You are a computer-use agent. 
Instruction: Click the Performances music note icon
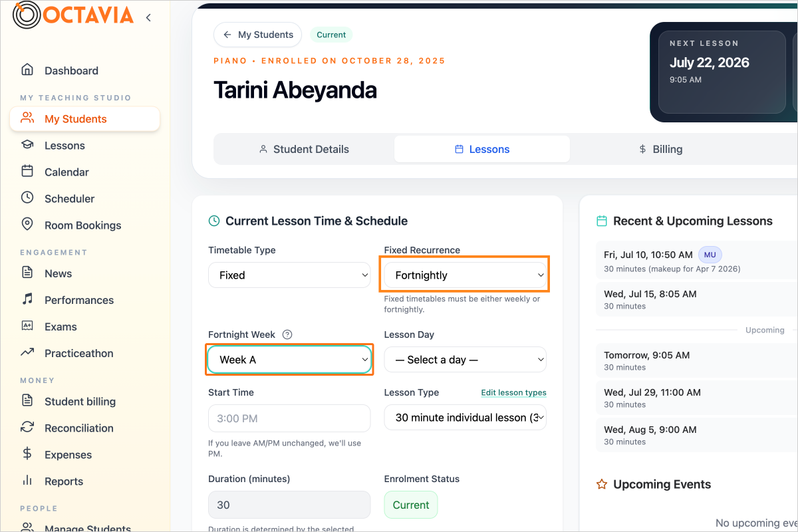[x=27, y=300]
